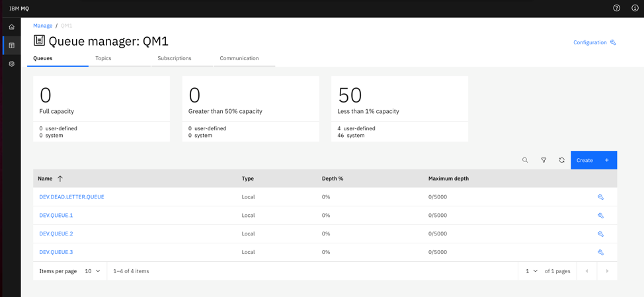Screen dimensions: 644x297
Task: Click wrench icon for DEV.QUEUE.2
Action: pyautogui.click(x=600, y=234)
